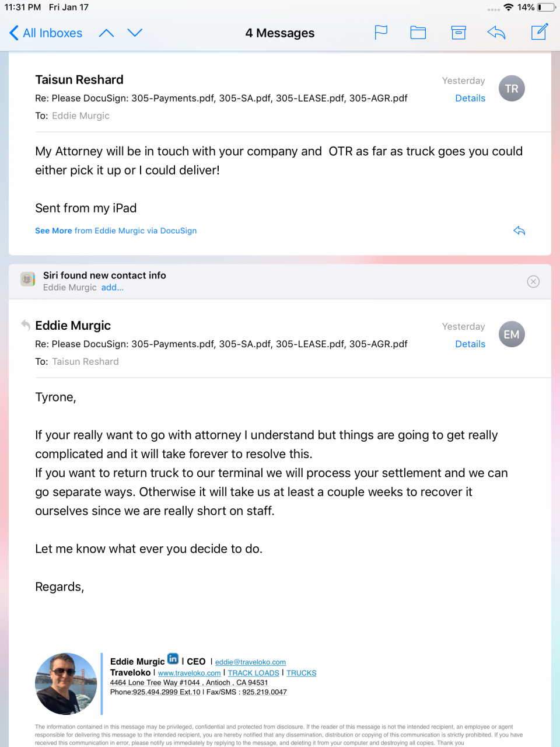The width and height of the screenshot is (560, 747).
Task: Tap the eddie@traveloko.com email address
Action: click(250, 662)
